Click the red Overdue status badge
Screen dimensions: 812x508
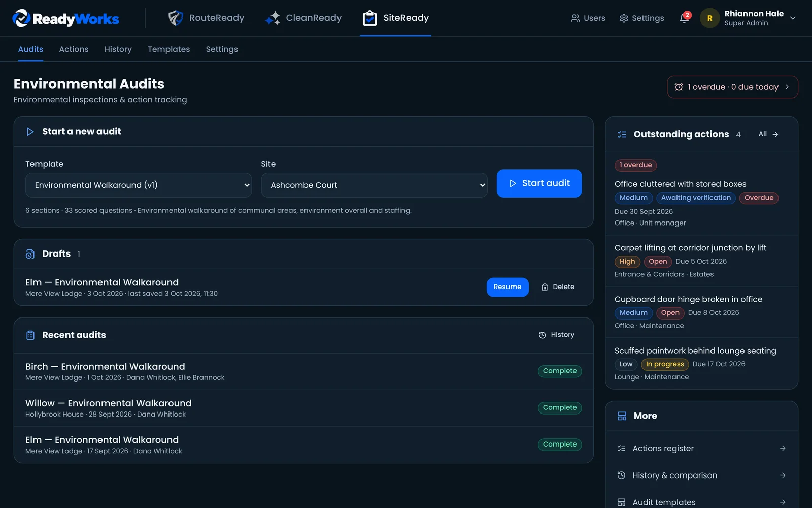point(759,198)
